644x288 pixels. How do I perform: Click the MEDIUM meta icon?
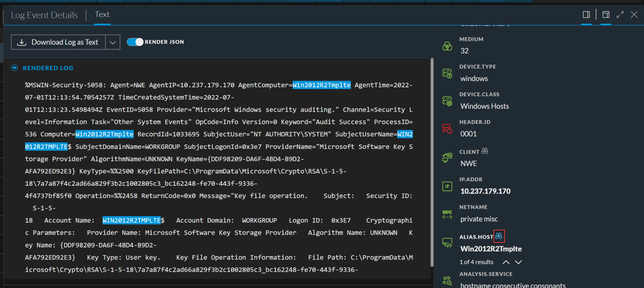447,46
